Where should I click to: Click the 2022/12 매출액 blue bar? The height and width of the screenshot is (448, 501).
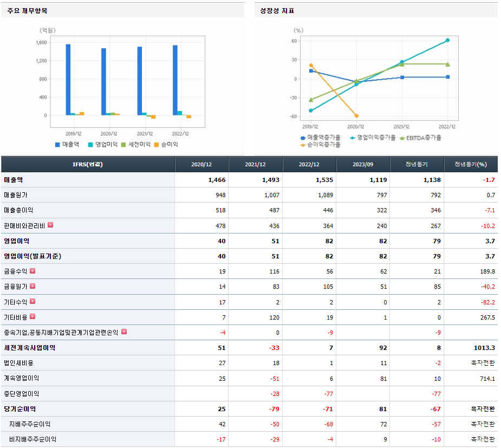coord(175,80)
